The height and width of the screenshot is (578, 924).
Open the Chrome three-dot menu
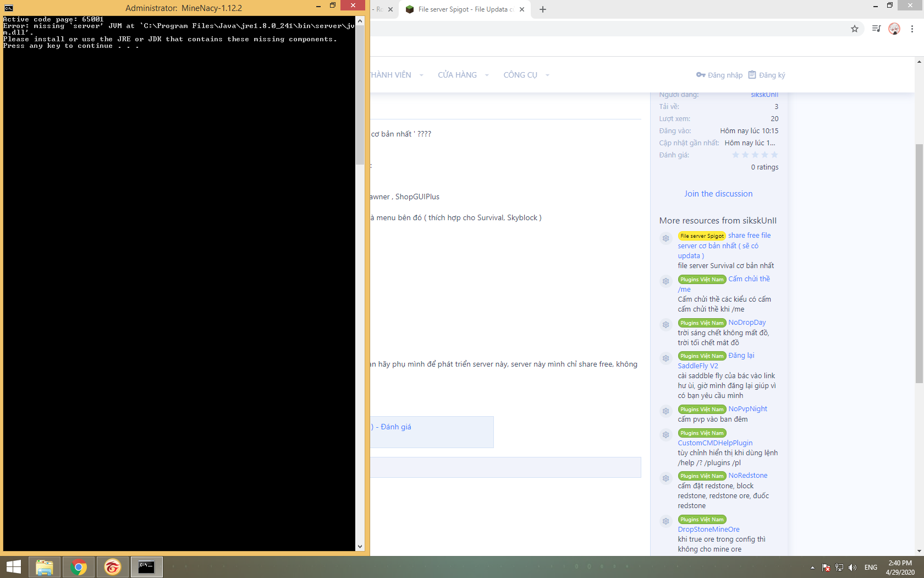(912, 29)
